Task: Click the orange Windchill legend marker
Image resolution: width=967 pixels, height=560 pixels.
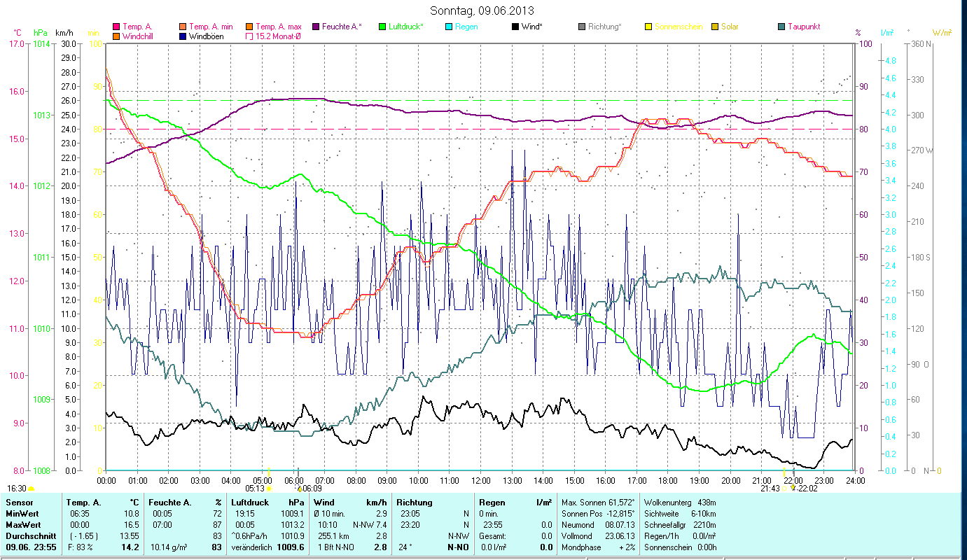Action: 116,36
